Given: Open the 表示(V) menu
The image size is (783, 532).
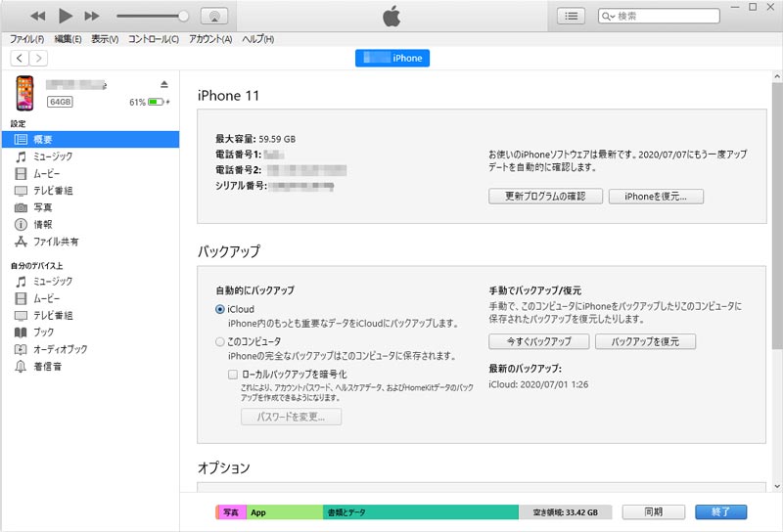Looking at the screenshot, I should click(105, 39).
